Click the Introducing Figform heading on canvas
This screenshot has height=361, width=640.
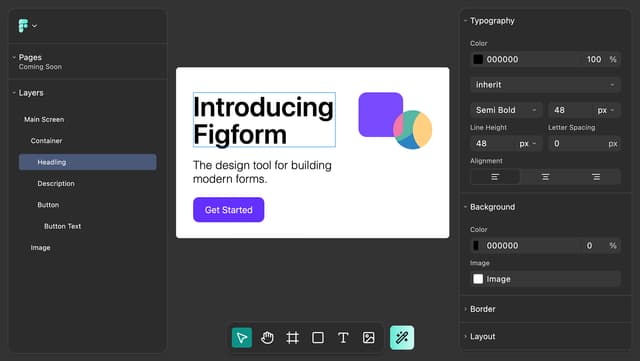pyautogui.click(x=264, y=120)
